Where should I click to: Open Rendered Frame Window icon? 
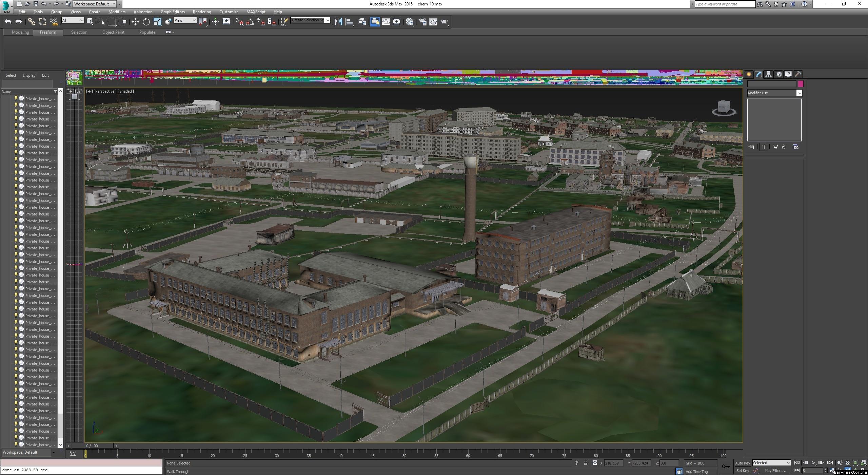(x=433, y=22)
